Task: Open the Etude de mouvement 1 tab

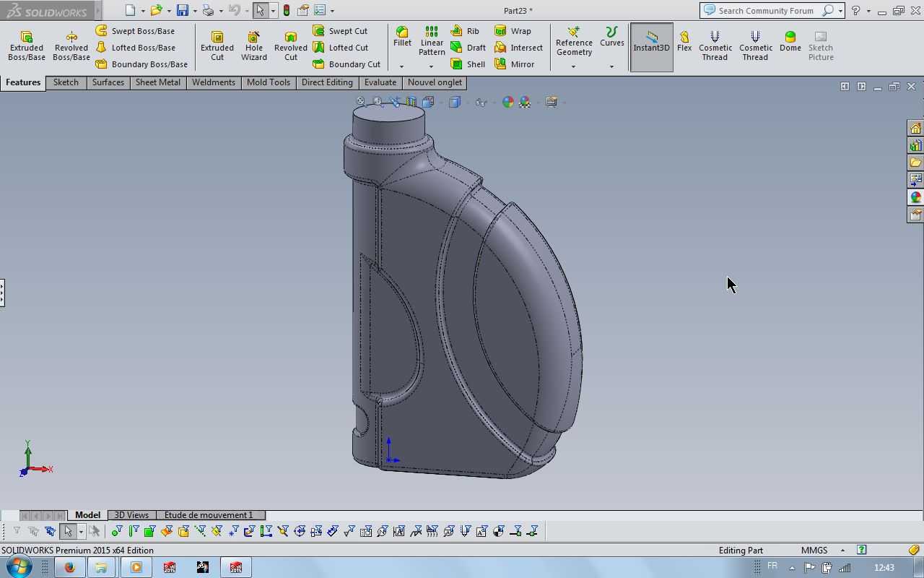Action: [x=209, y=515]
